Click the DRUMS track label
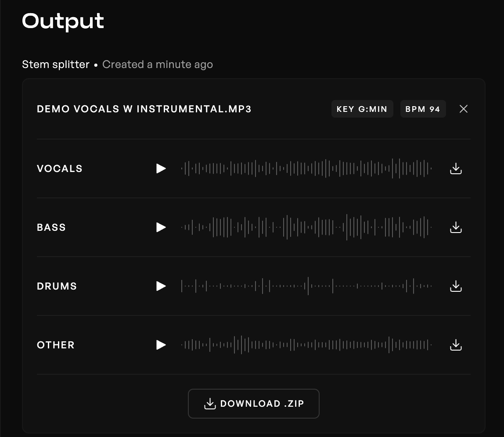 57,286
